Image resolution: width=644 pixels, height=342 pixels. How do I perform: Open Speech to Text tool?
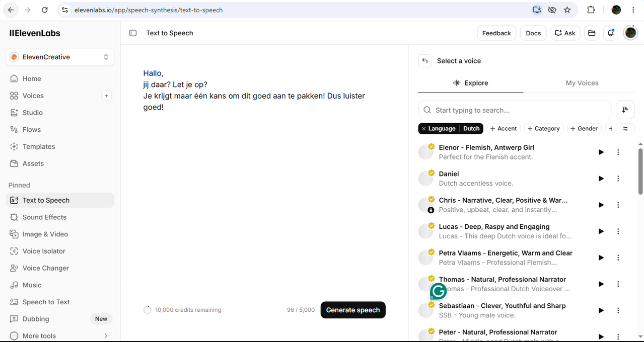60,302
